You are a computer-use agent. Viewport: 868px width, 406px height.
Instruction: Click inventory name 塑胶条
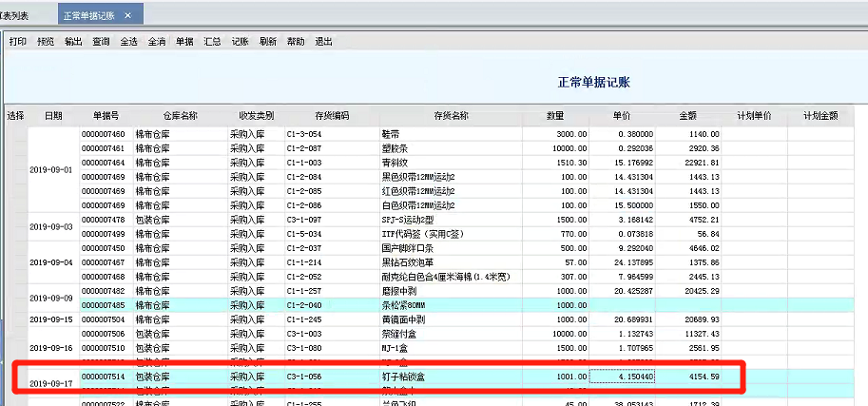(395, 148)
